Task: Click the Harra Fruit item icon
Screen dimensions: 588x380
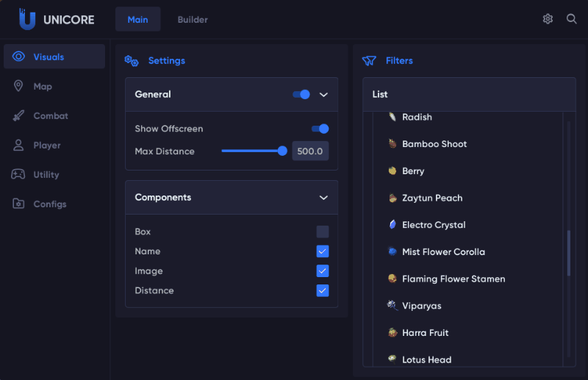Action: tap(392, 333)
